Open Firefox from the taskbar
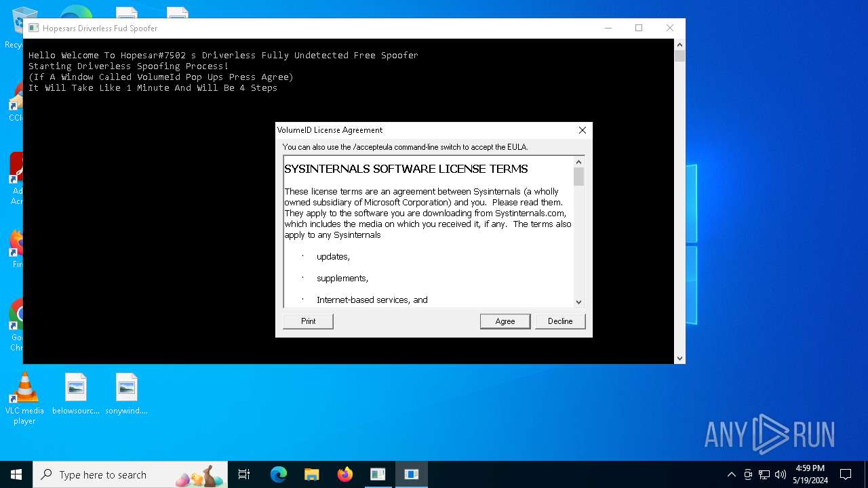The height and width of the screenshot is (488, 868). click(x=344, y=474)
